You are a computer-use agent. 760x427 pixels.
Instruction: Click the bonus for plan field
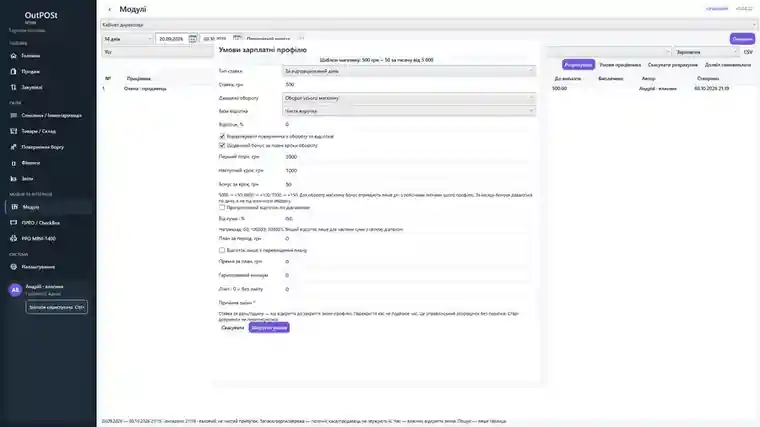coord(409,261)
